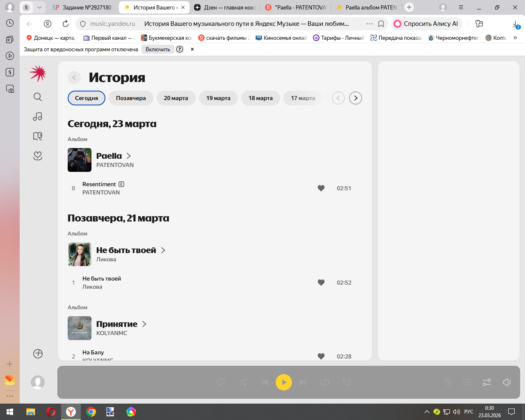Select the 19 марта date chip
The height and width of the screenshot is (420, 525).
tap(218, 98)
